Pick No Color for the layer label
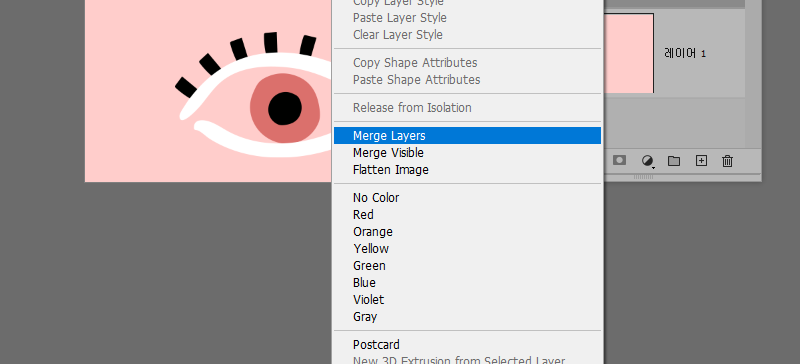 click(467, 198)
